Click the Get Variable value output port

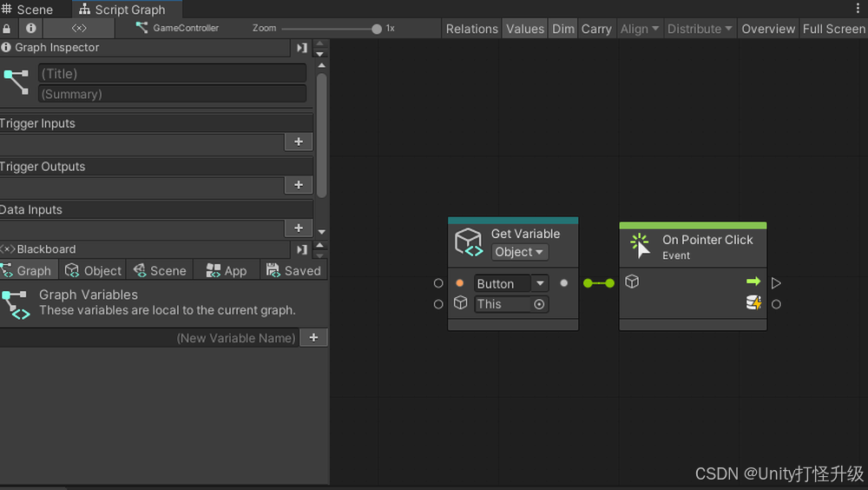pyautogui.click(x=564, y=283)
